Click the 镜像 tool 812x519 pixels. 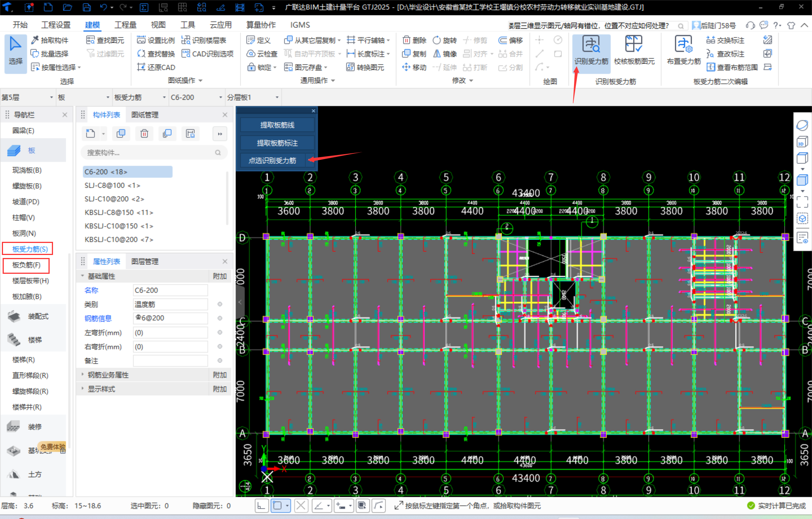pyautogui.click(x=445, y=54)
